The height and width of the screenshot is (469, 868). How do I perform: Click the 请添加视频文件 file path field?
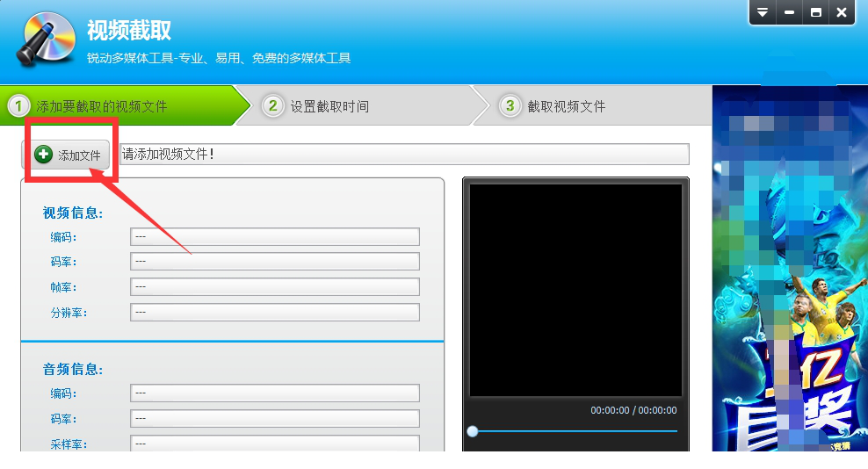click(x=402, y=155)
